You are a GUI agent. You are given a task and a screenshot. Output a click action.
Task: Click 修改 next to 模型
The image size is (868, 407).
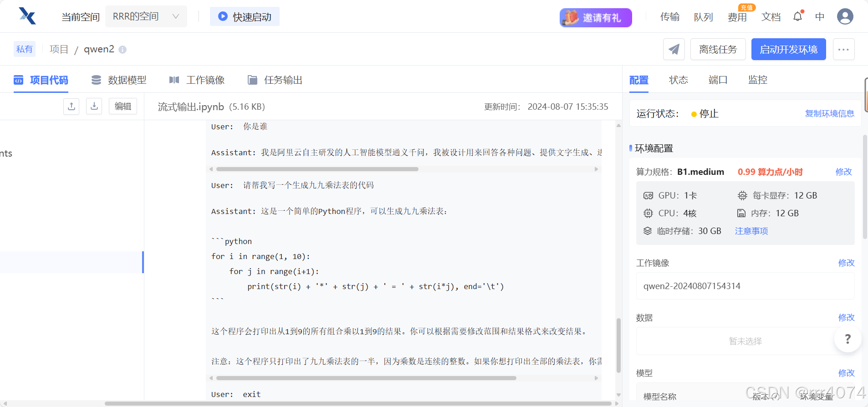[x=847, y=373]
